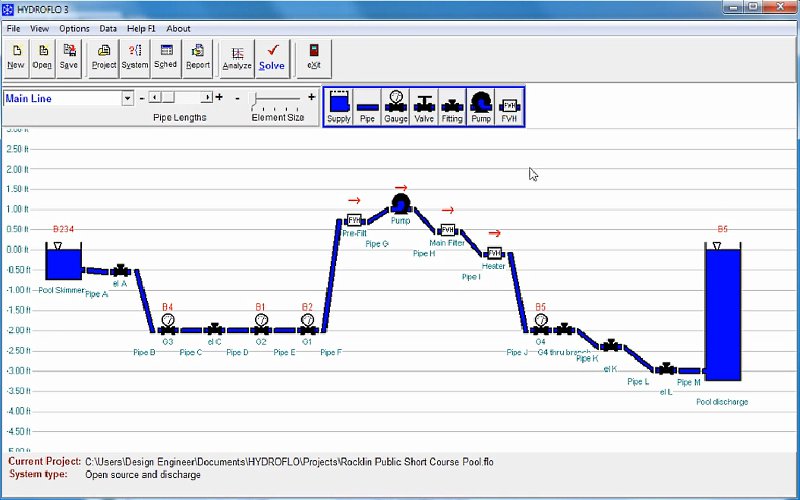Decrease pipe lengths with minus button
Image resolution: width=800 pixels, height=500 pixels.
[x=142, y=97]
